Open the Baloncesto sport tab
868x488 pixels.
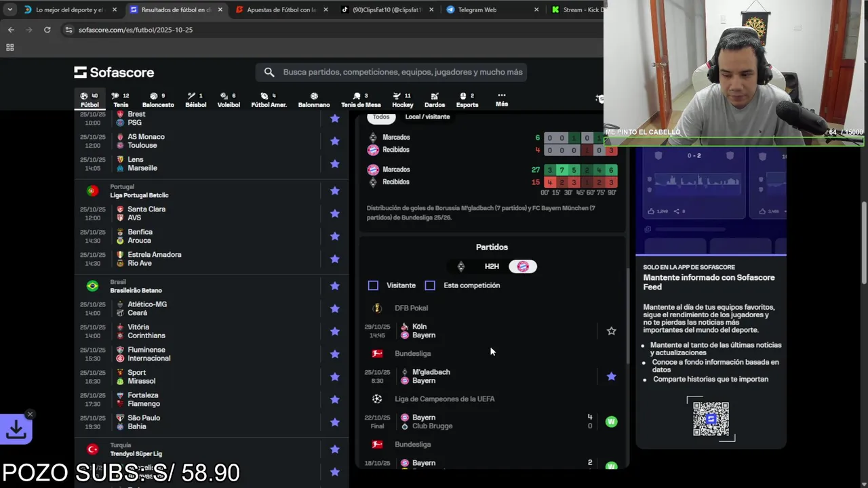[x=158, y=100]
